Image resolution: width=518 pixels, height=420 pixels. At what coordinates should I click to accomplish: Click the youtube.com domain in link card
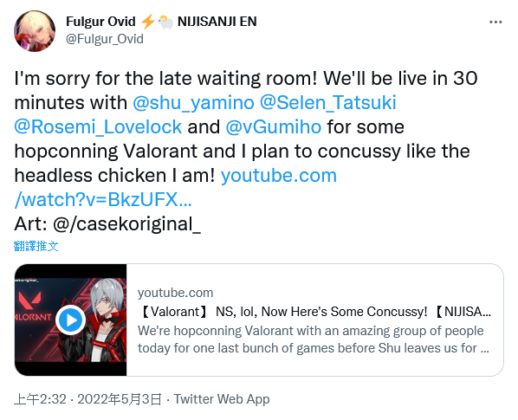(x=176, y=293)
